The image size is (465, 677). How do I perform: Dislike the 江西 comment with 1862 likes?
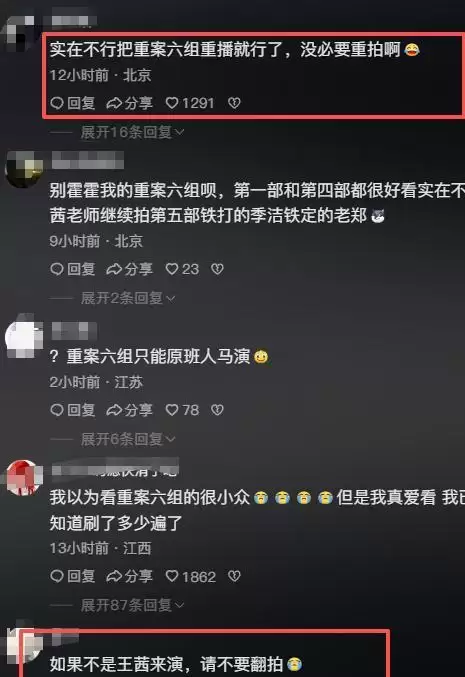234,576
